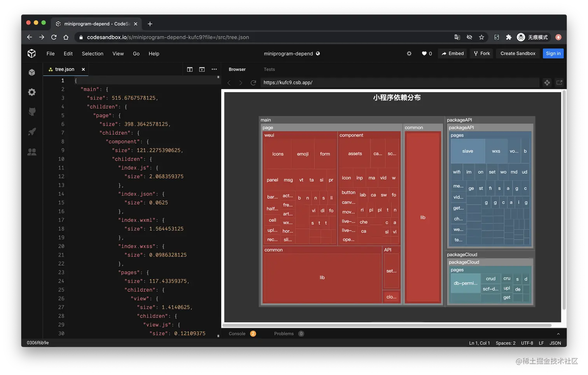
Task: Click the crud block in packageCloud
Action: click(491, 279)
